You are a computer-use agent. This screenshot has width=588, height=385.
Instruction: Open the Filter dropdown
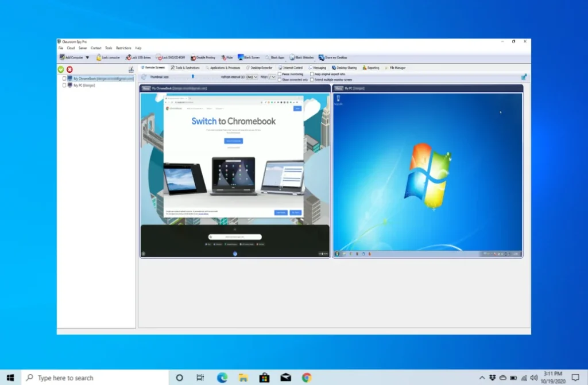[272, 77]
